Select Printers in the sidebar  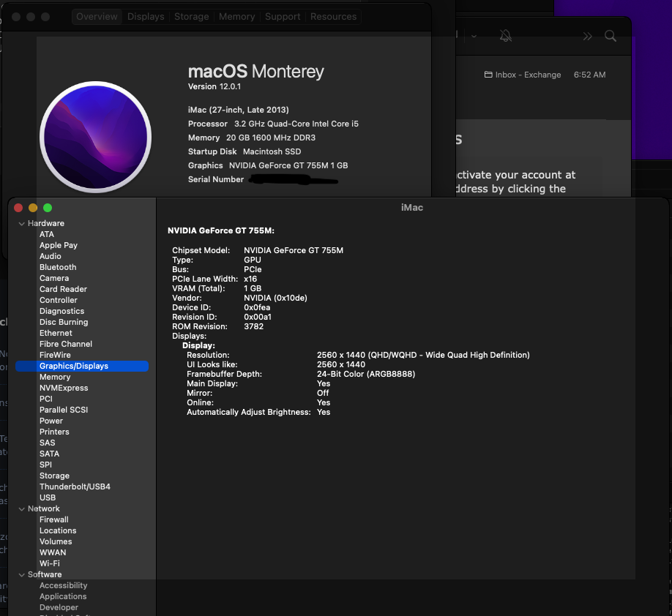(x=54, y=432)
